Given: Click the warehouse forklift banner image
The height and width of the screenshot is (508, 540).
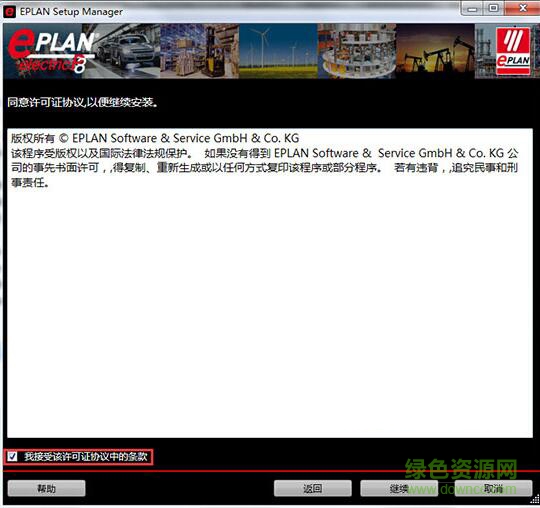Looking at the screenshot, I should (200, 51).
